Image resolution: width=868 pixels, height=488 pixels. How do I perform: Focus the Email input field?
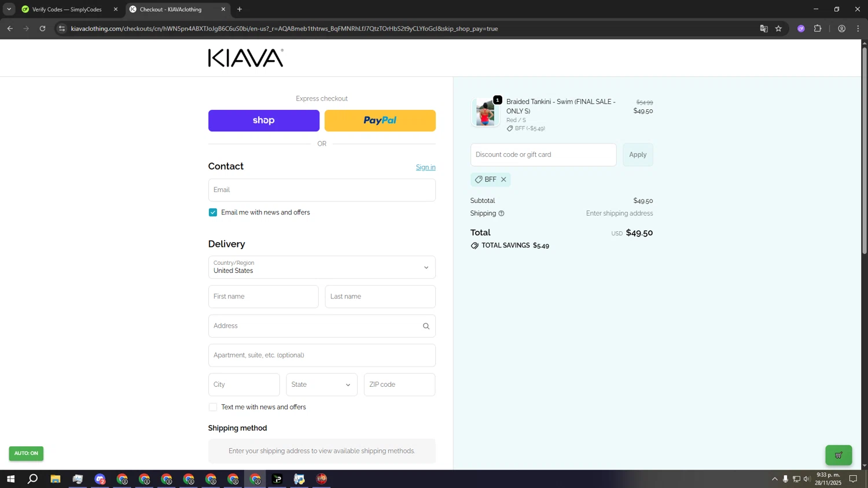[322, 190]
